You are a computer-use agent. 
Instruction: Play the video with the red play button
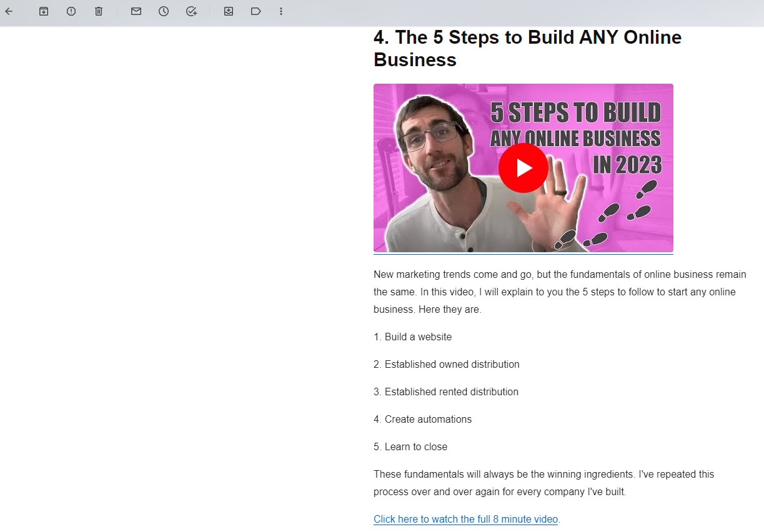[523, 168]
